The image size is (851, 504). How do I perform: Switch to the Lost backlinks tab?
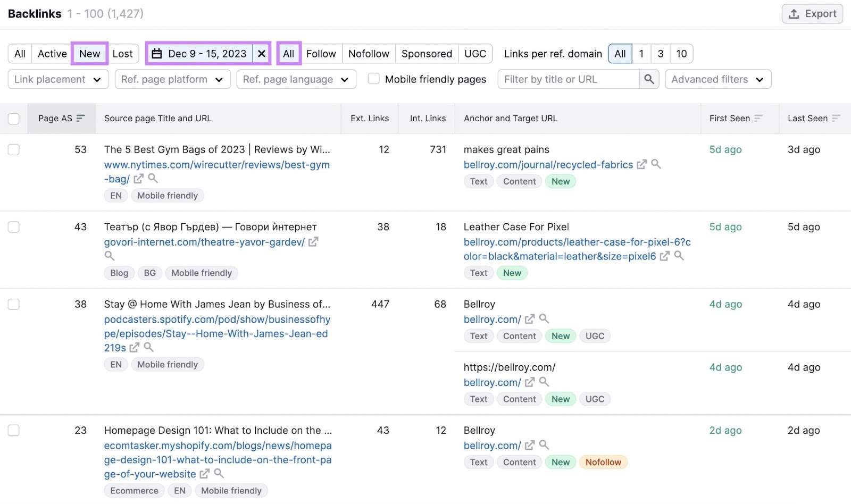click(122, 54)
